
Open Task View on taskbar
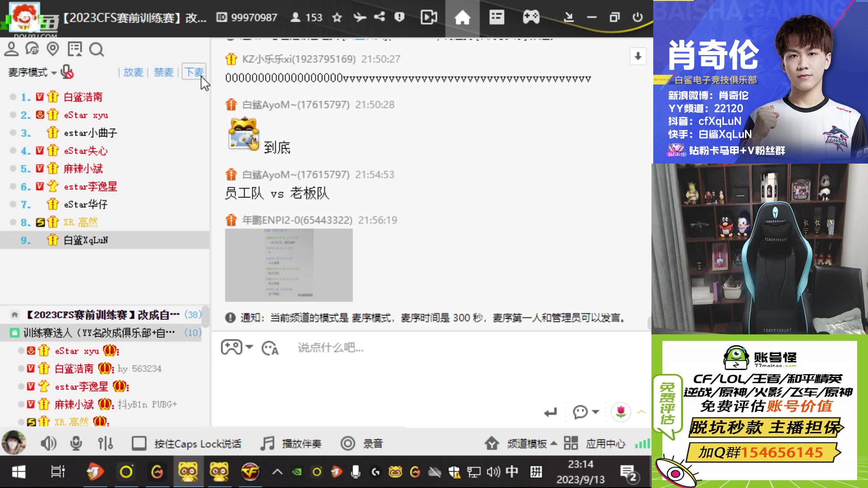(58, 472)
